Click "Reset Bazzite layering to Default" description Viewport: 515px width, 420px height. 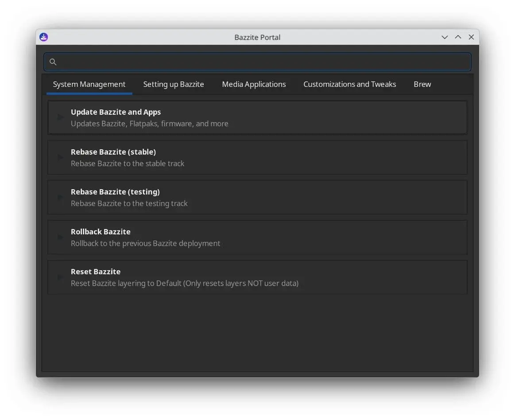[x=185, y=283]
